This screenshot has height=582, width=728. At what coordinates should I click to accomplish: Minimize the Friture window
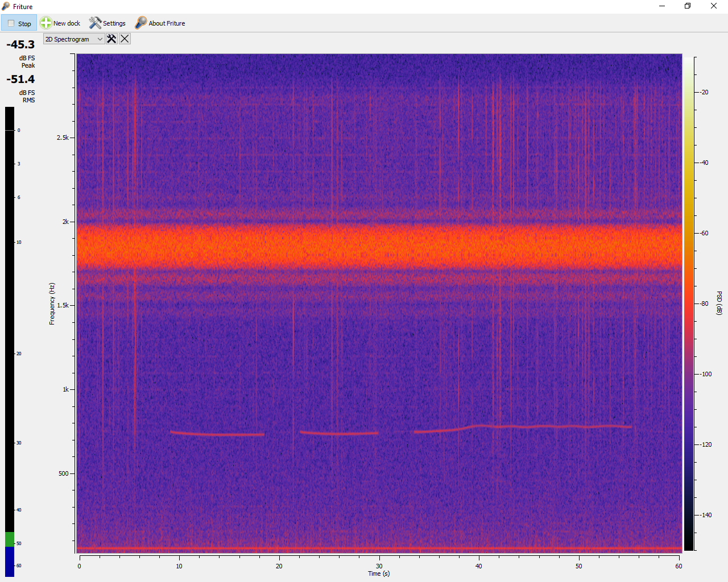click(662, 6)
